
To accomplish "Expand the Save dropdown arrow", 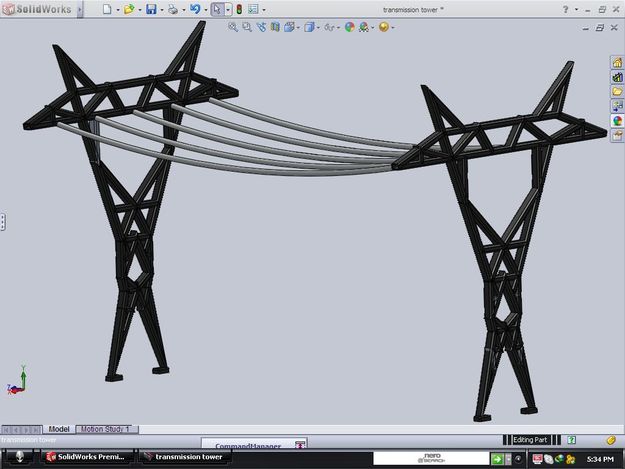I will 162,10.
